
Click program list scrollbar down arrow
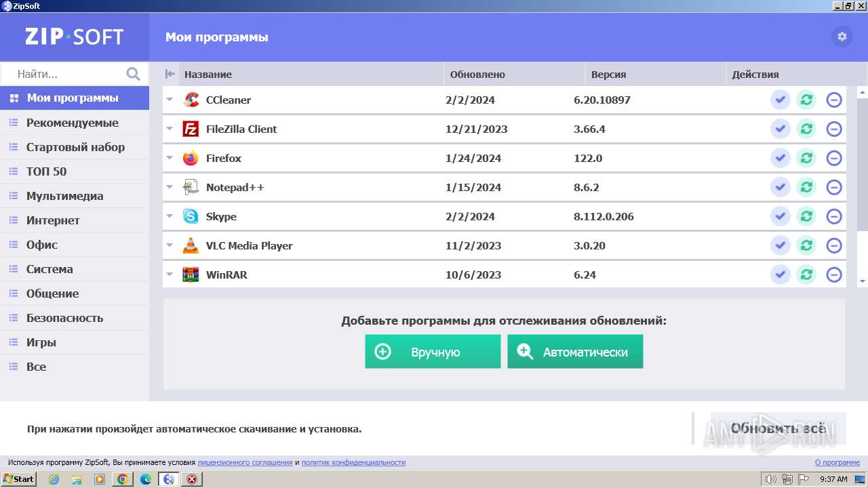(x=863, y=281)
